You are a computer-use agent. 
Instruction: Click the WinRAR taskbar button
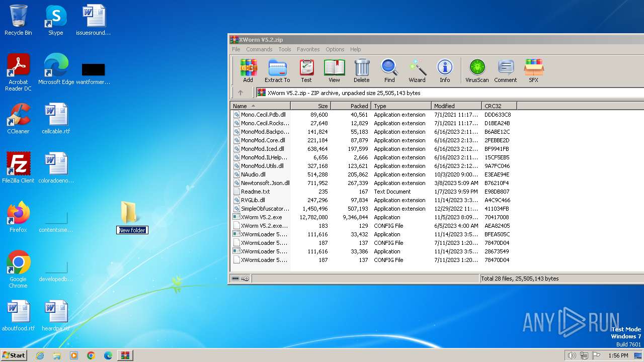tap(125, 355)
